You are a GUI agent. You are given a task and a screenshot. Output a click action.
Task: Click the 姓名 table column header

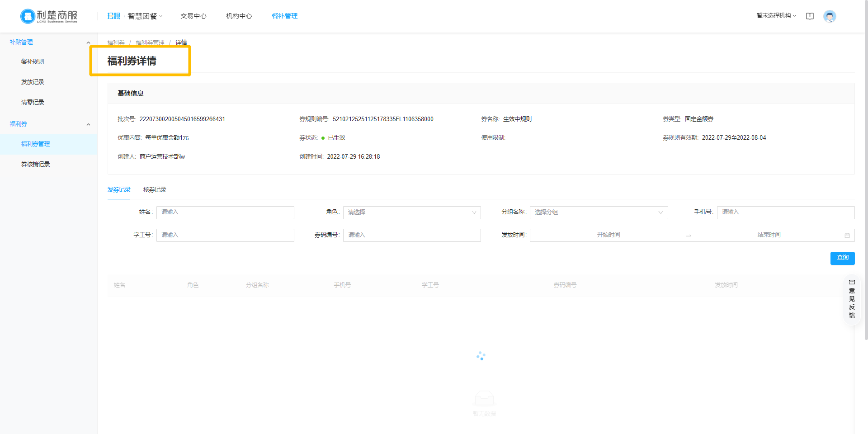coord(119,285)
